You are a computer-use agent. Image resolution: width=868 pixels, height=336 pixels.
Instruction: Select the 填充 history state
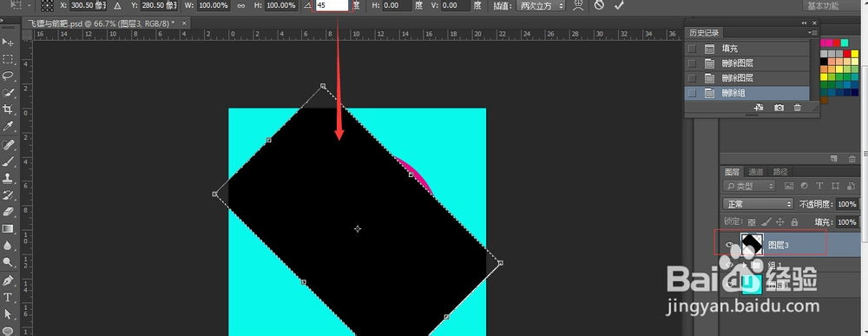click(x=747, y=49)
